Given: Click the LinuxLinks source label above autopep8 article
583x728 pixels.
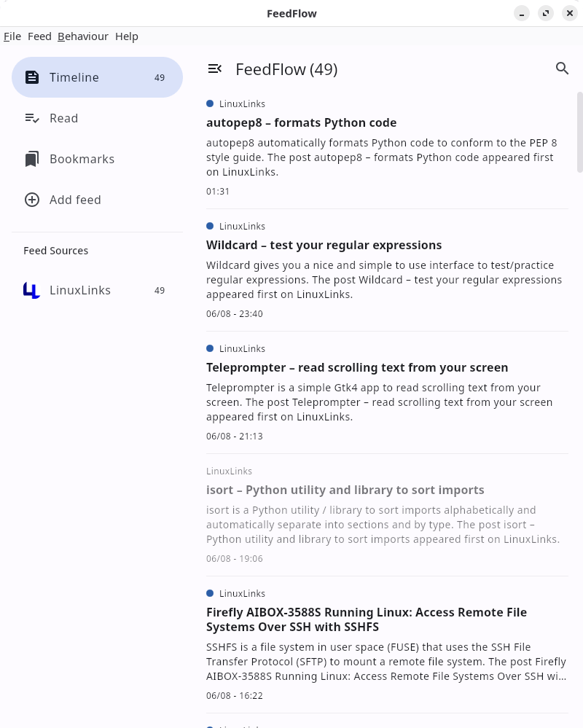Looking at the screenshot, I should pyautogui.click(x=242, y=104).
